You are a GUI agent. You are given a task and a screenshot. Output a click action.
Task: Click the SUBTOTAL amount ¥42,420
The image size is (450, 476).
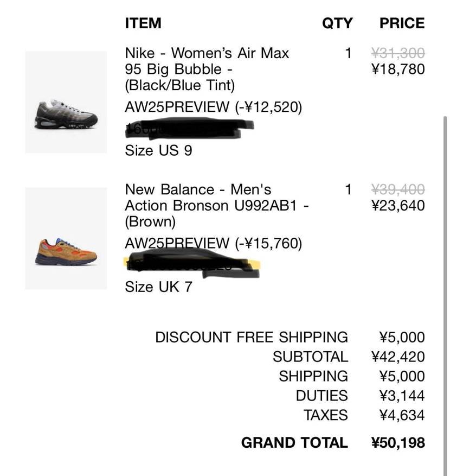(398, 357)
